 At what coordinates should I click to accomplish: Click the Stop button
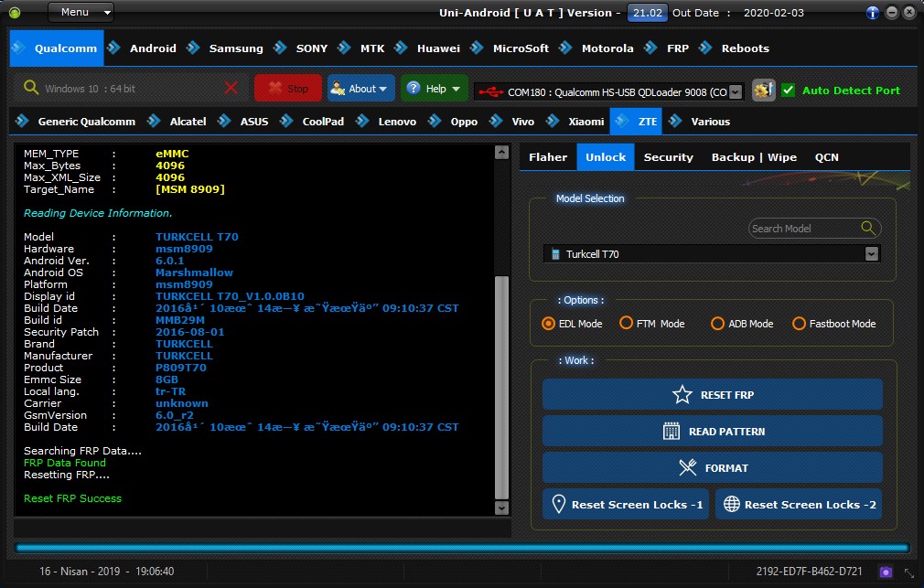288,88
